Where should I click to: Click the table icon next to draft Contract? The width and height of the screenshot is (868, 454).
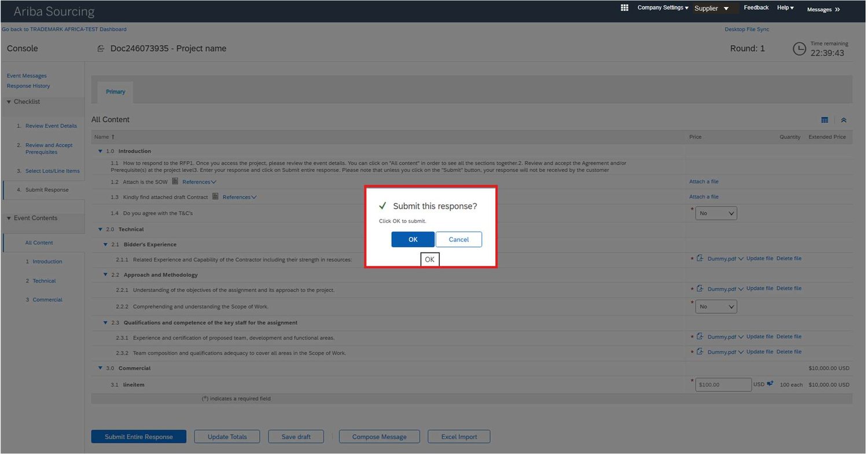pyautogui.click(x=215, y=196)
